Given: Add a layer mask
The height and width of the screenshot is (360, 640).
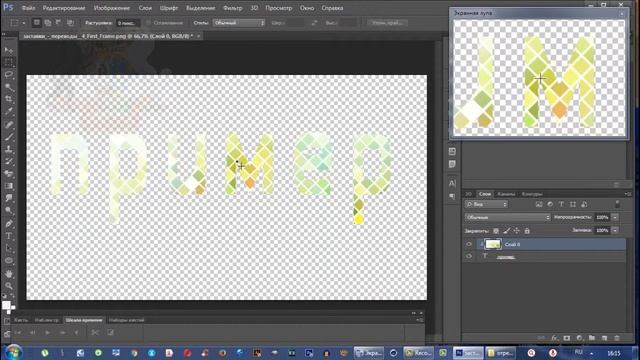Looking at the screenshot, I should pyautogui.click(x=567, y=338).
